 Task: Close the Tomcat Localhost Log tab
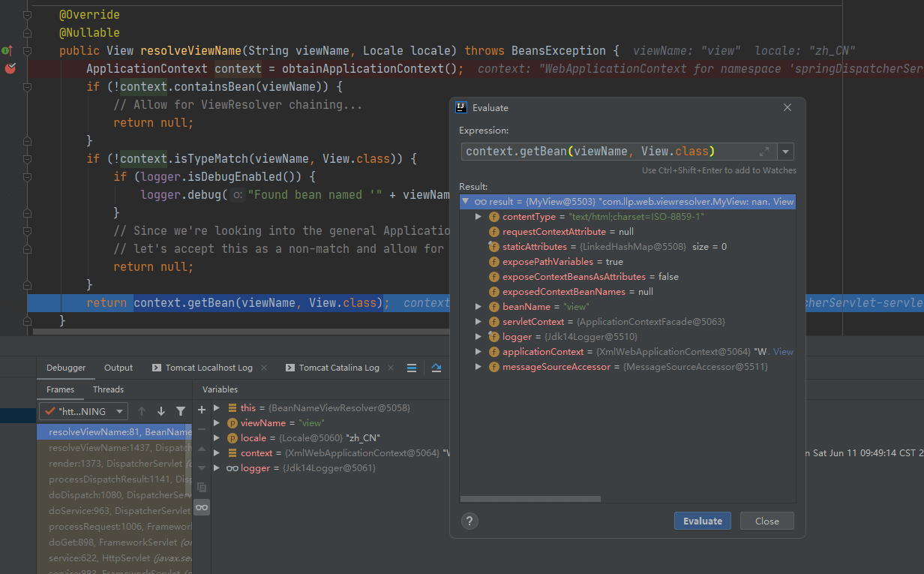point(263,368)
